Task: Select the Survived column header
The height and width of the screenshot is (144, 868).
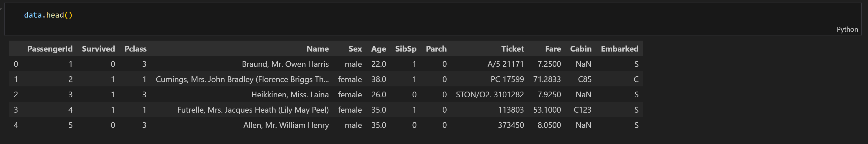Action: click(x=98, y=49)
